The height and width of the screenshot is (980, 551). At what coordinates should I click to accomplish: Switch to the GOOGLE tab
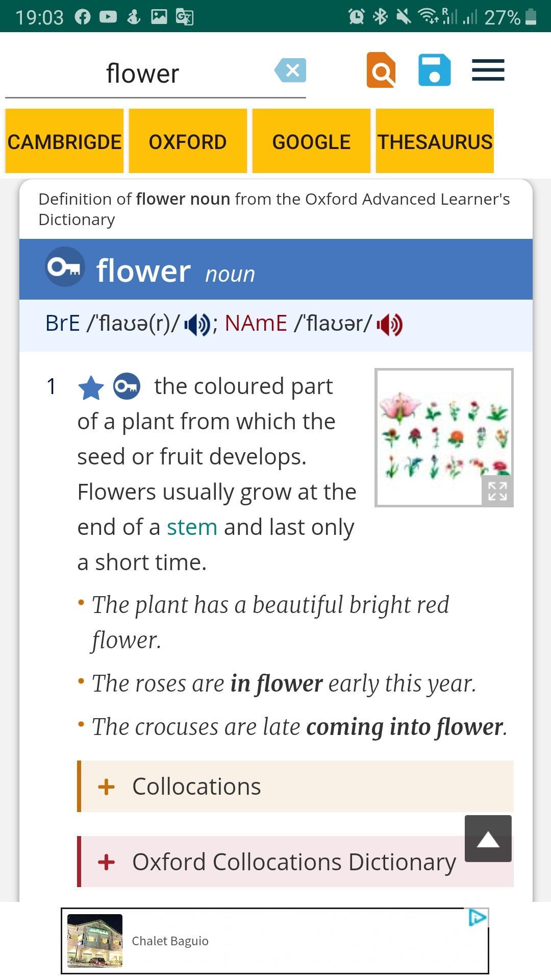311,141
